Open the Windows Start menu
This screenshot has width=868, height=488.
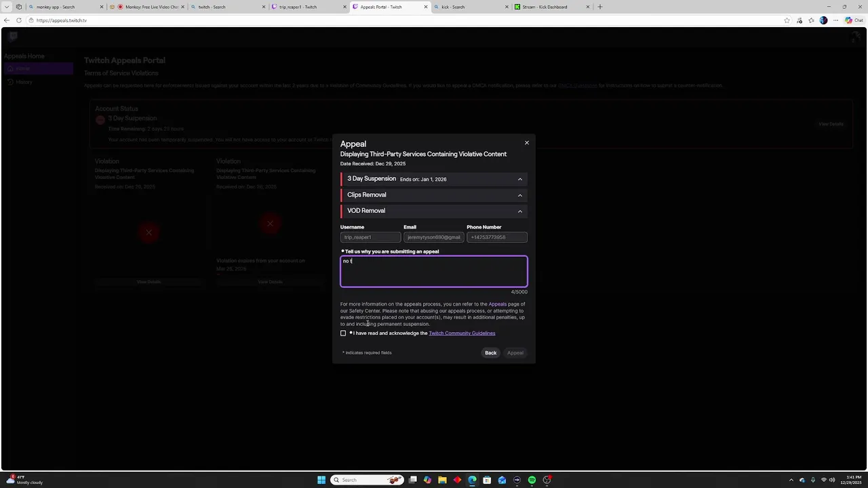pyautogui.click(x=321, y=480)
